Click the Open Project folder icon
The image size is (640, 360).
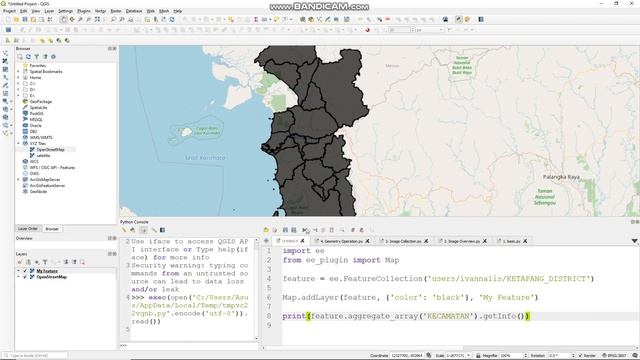pyautogui.click(x=16, y=20)
